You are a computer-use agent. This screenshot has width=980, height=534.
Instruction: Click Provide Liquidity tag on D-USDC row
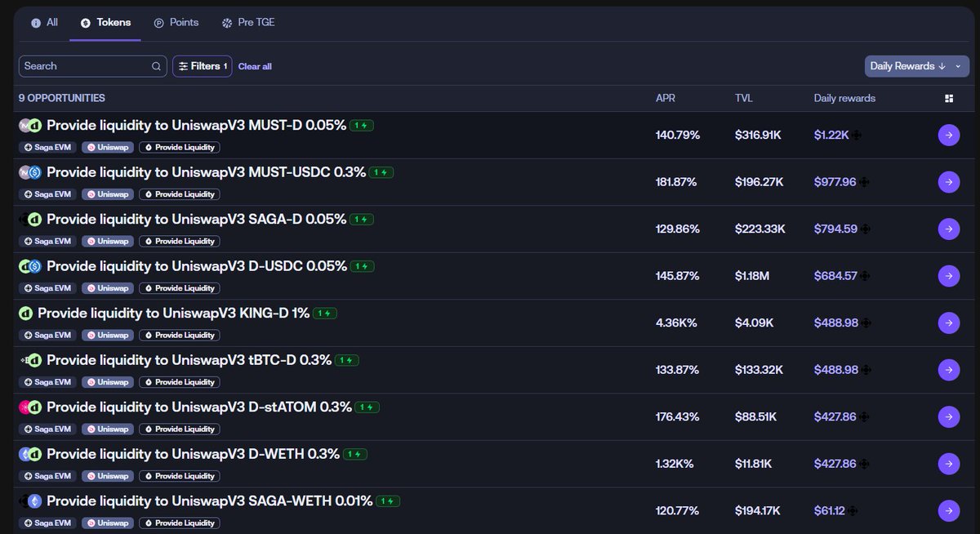[179, 288]
